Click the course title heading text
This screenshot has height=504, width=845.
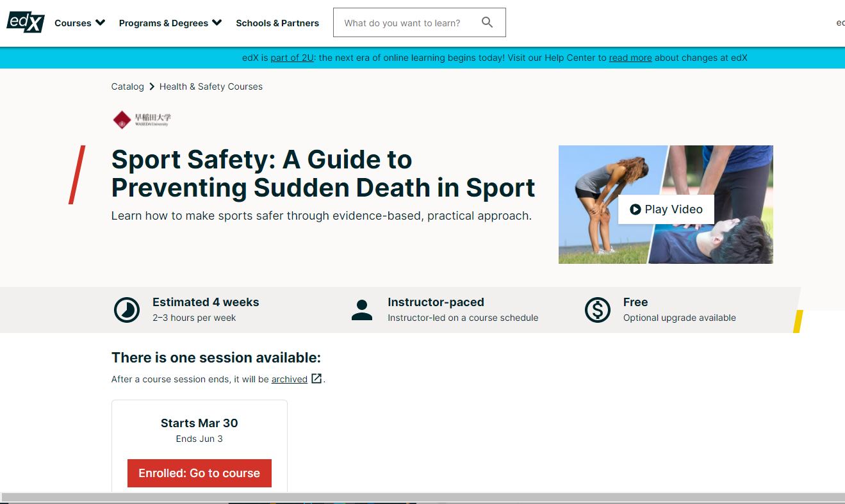[324, 174]
